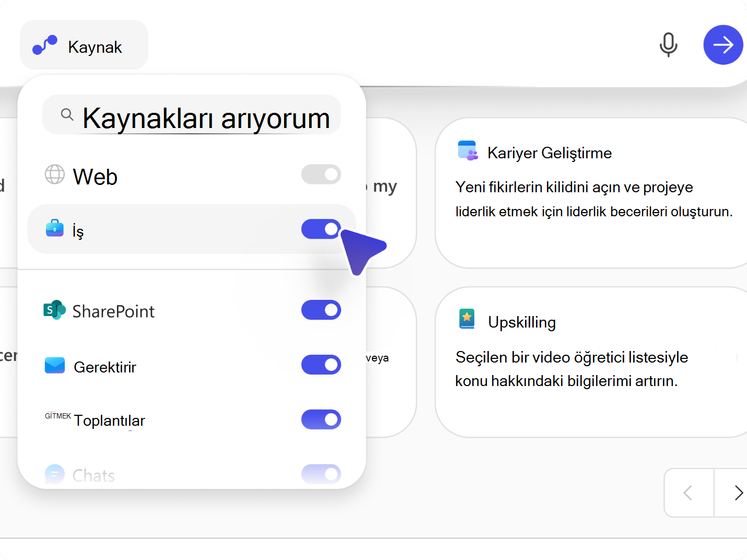The height and width of the screenshot is (560, 747).
Task: Toggle the Gerektirir mail switch
Action: [321, 365]
